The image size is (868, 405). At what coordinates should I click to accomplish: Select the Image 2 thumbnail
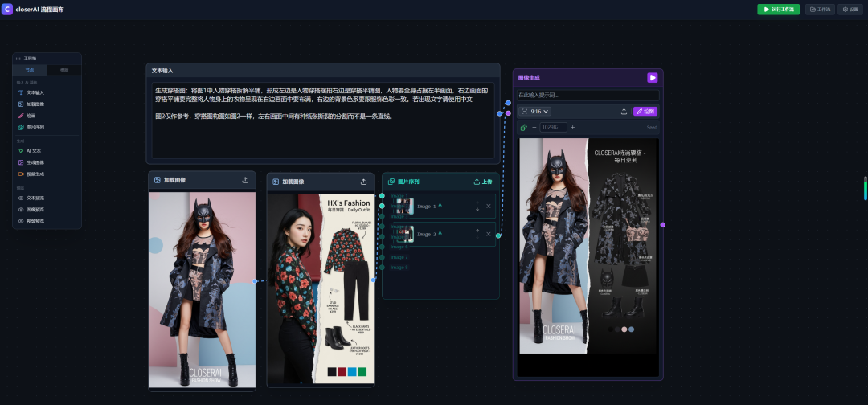404,234
